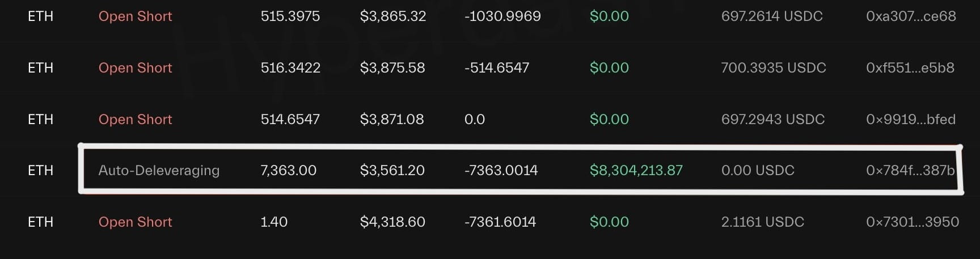Click the 0.00 USDC fee value

point(757,171)
